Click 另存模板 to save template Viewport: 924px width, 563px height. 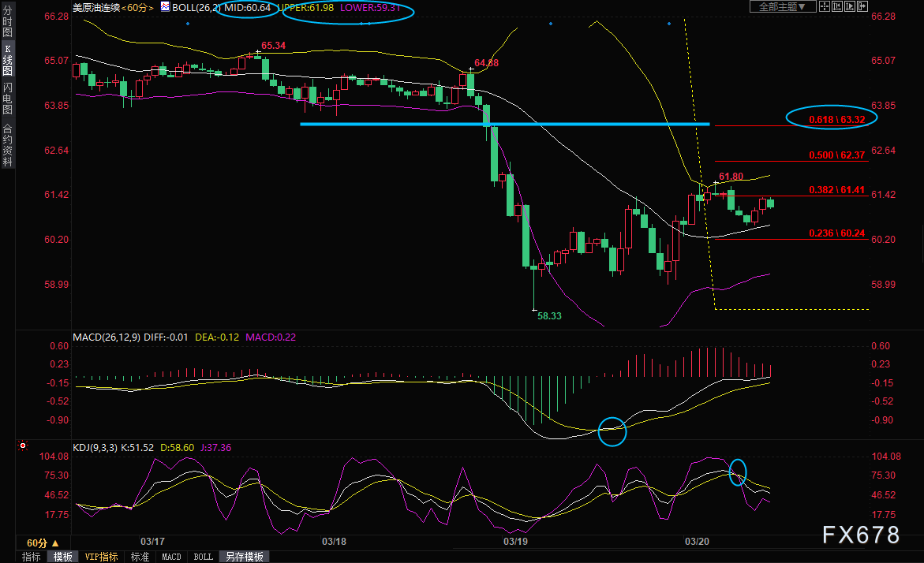pos(245,557)
